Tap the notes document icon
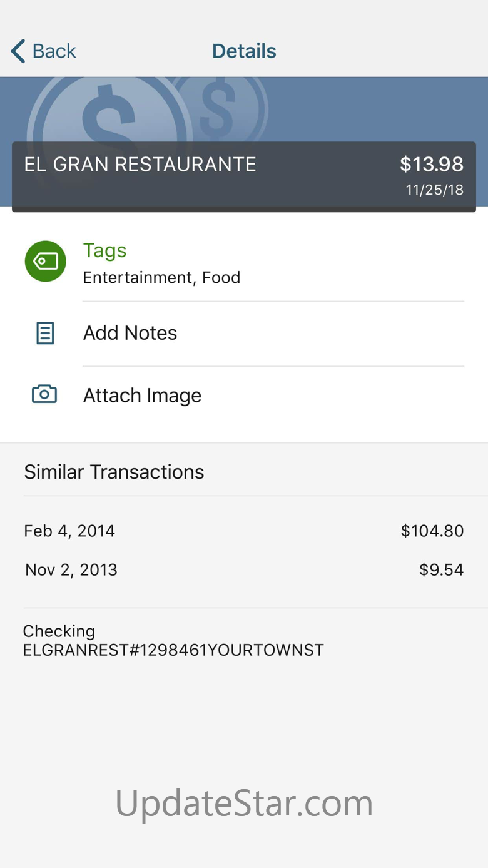This screenshot has height=868, width=488. 45,333
